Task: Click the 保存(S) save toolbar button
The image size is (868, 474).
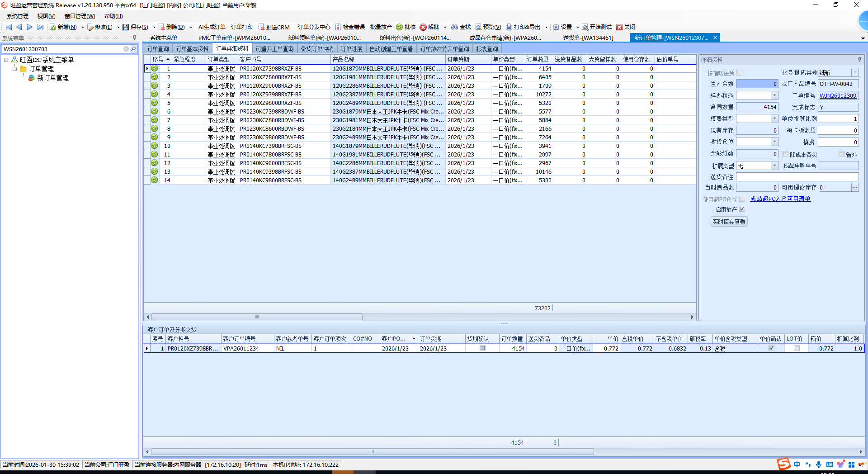Action: coord(136,27)
